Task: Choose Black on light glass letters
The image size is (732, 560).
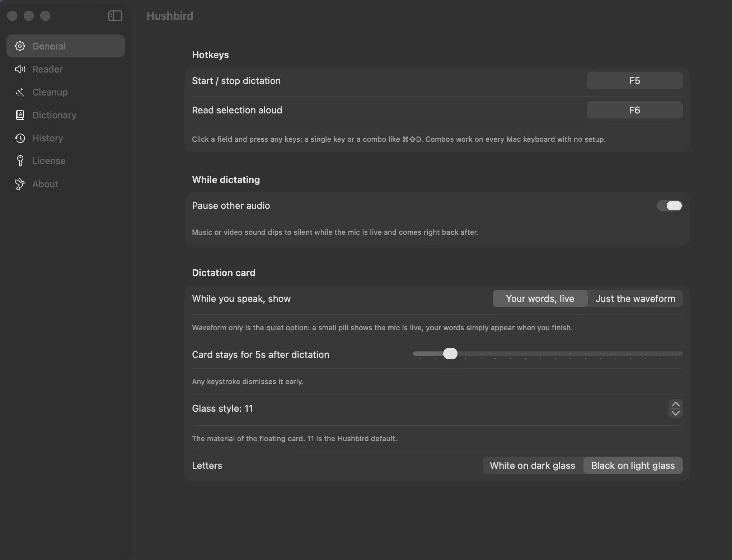Action: coord(633,466)
